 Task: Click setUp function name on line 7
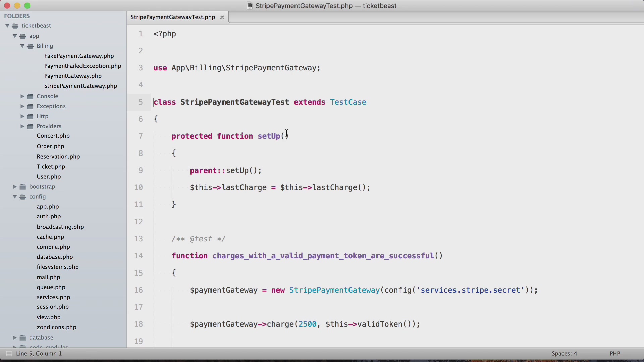(x=269, y=136)
